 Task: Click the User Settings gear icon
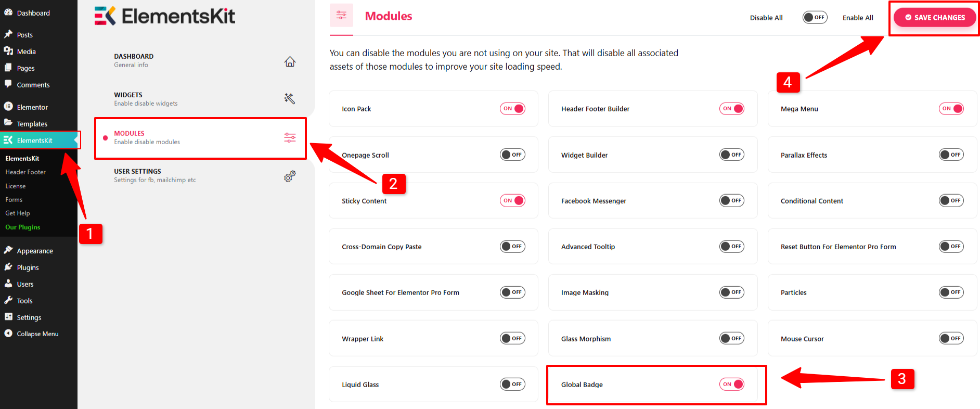[x=289, y=176]
